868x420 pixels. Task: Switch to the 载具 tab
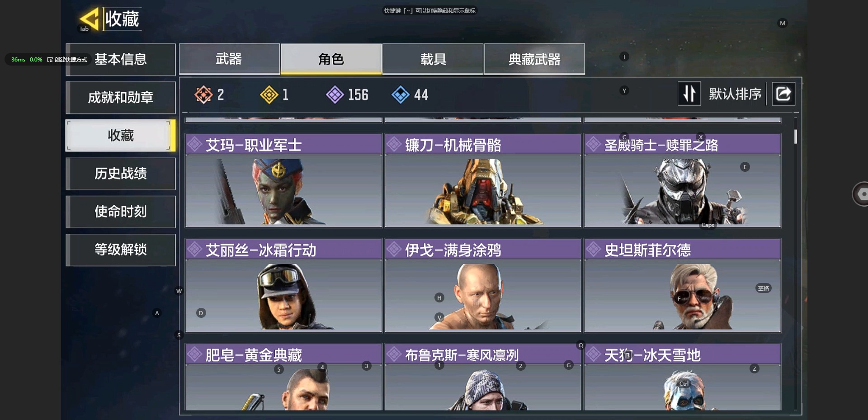tap(433, 59)
